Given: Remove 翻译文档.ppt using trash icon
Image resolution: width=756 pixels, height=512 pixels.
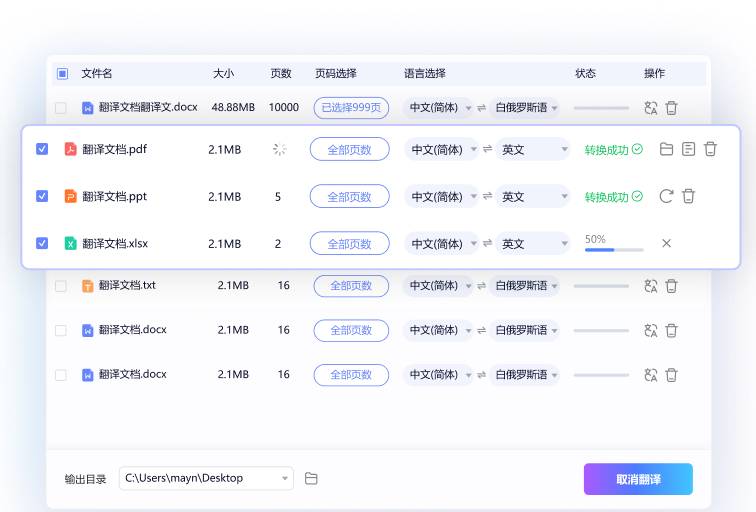Looking at the screenshot, I should tap(688, 196).
